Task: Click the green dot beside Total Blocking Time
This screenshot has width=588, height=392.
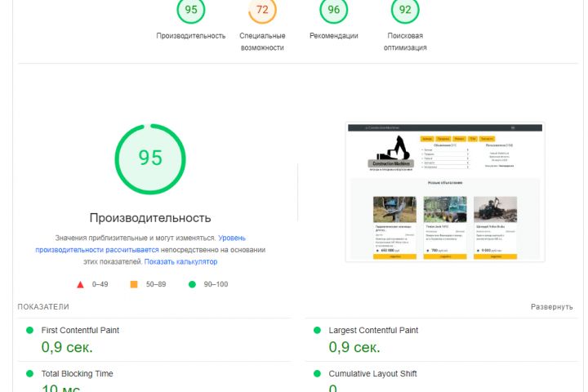Action: [29, 373]
